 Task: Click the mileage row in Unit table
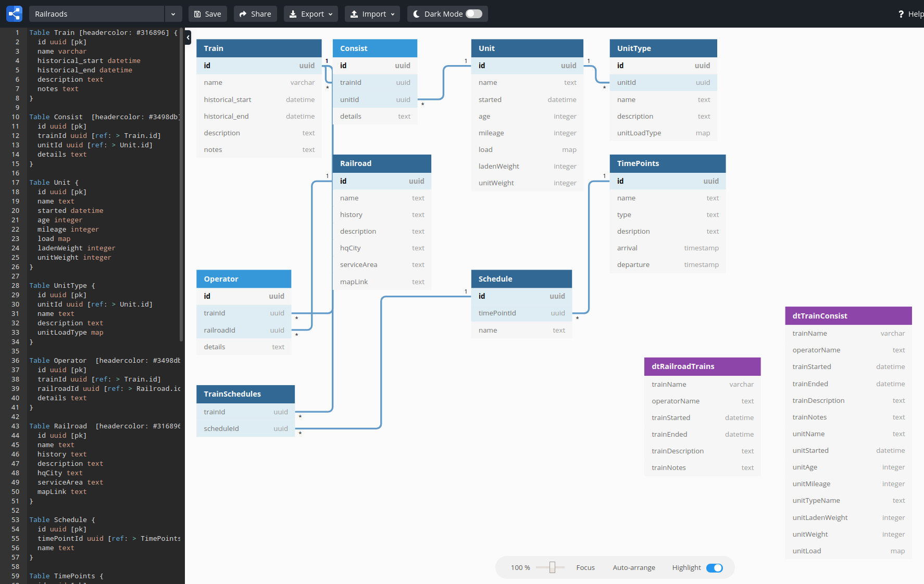[x=527, y=133]
